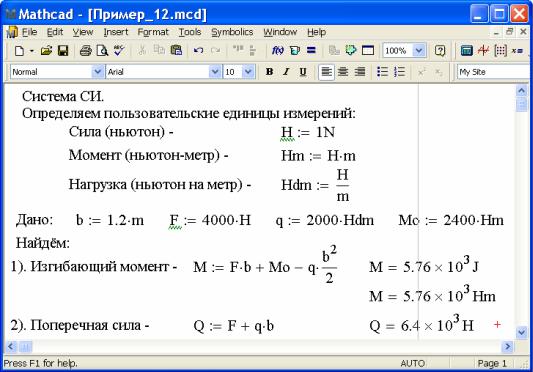The image size is (533, 372).
Task: Run the spelling check icon
Action: pos(119,51)
